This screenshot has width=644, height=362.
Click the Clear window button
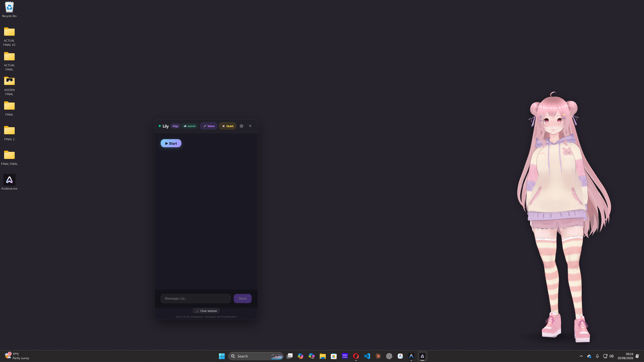206,311
